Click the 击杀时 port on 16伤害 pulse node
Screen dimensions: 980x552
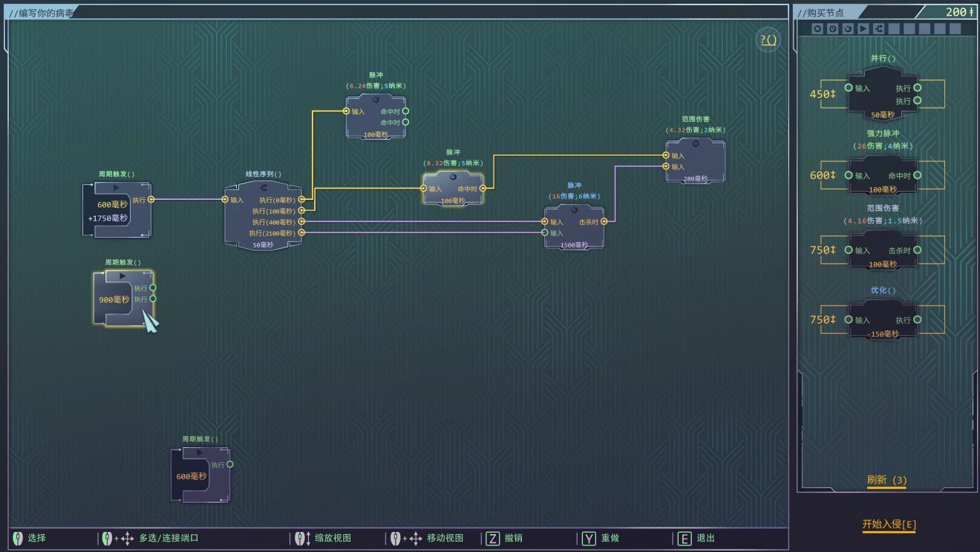[x=604, y=221]
